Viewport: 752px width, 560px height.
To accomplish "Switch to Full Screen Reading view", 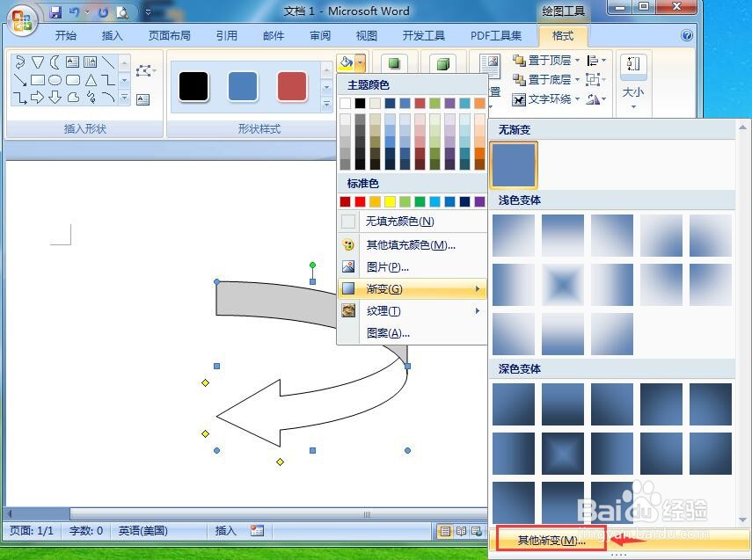I will (461, 531).
